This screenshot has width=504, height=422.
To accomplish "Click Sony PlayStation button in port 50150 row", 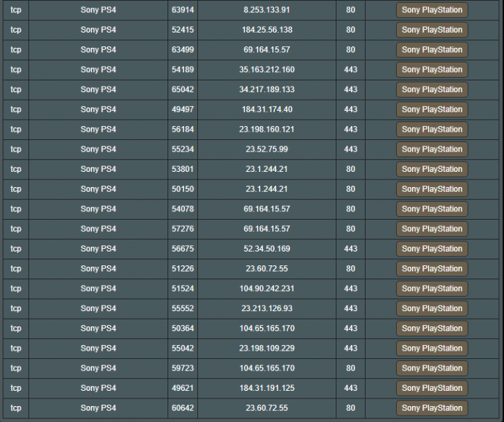I will pyautogui.click(x=432, y=189).
